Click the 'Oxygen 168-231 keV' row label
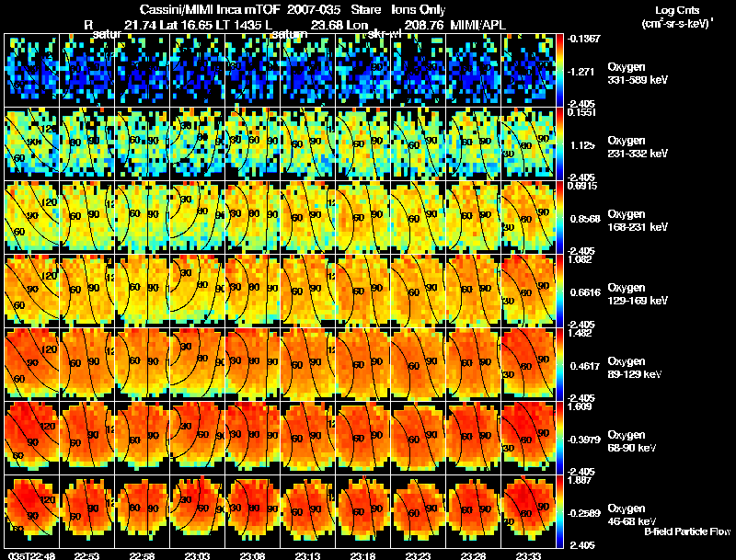Viewport: 736px width, 560px height. pos(638,221)
